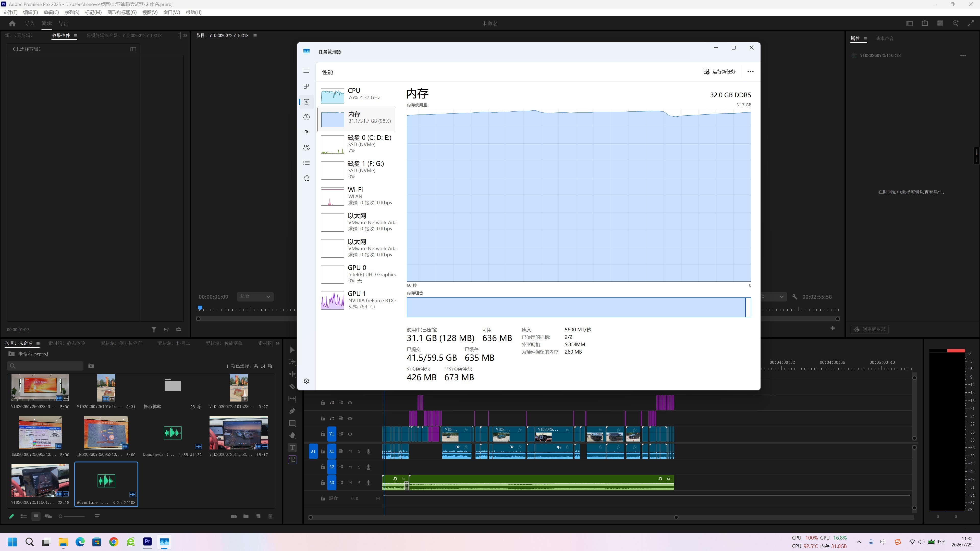Go to Premiere Home screen icon

coord(12,23)
